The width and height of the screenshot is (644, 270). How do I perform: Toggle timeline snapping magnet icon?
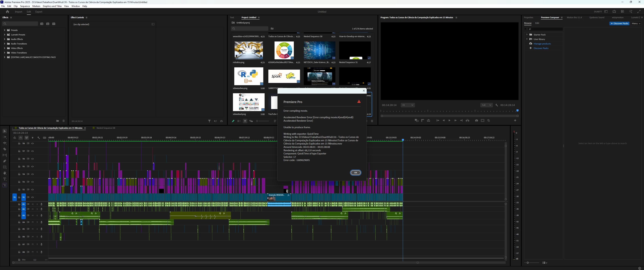coord(20,138)
